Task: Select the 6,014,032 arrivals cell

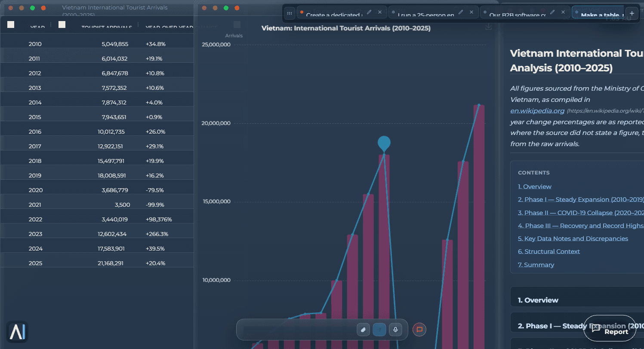Action: point(115,58)
